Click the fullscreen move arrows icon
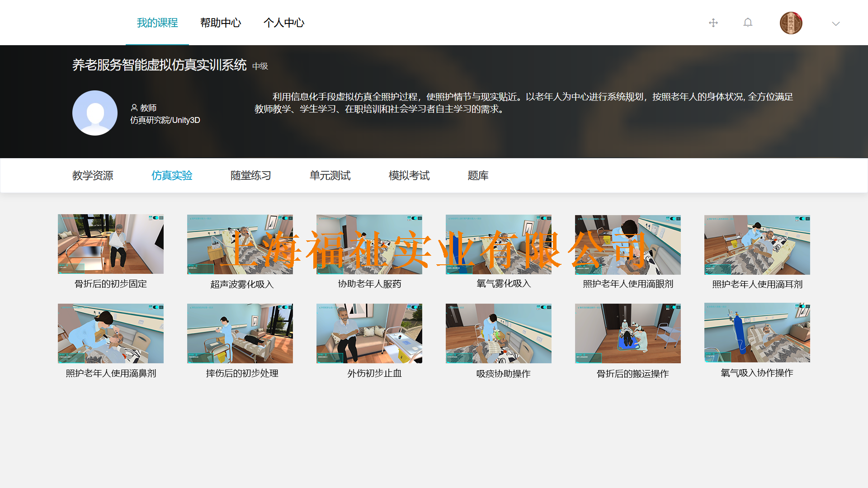Image resolution: width=868 pixels, height=488 pixels. point(713,23)
